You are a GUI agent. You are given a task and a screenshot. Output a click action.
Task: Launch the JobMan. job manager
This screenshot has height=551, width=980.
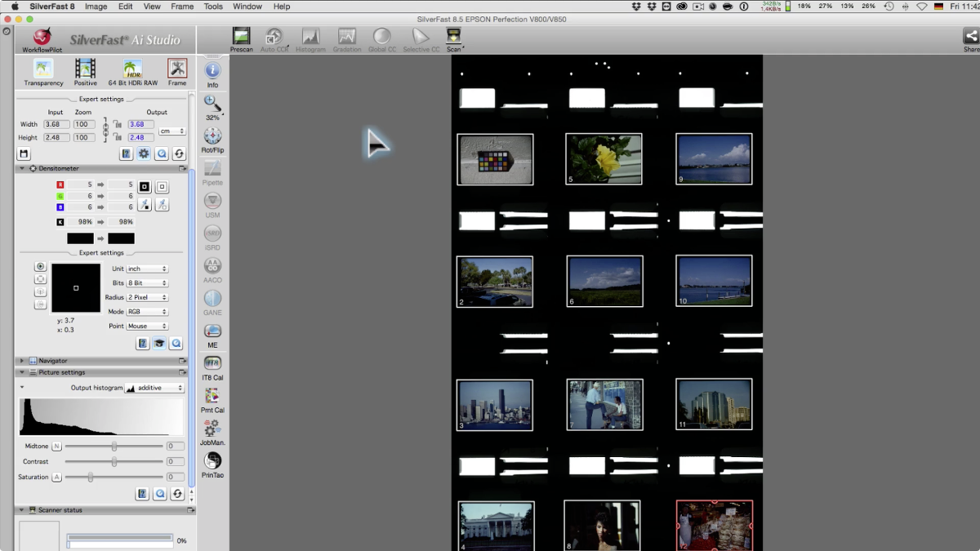(x=212, y=432)
